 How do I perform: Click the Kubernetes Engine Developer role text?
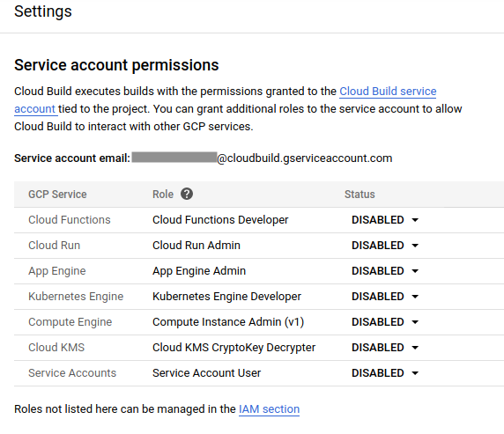click(227, 297)
